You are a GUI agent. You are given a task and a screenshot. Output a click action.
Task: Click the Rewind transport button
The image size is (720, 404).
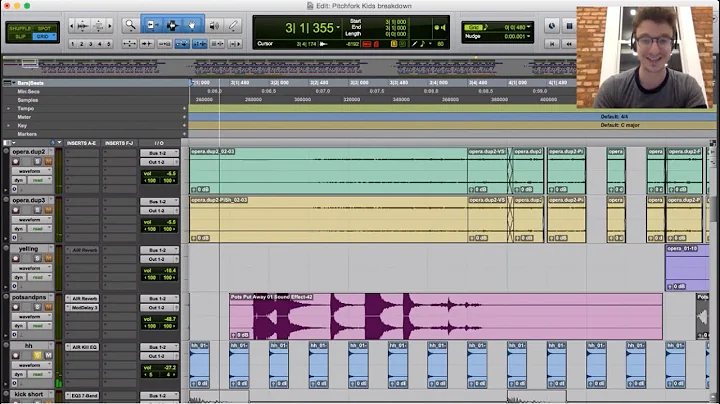pyautogui.click(x=569, y=44)
